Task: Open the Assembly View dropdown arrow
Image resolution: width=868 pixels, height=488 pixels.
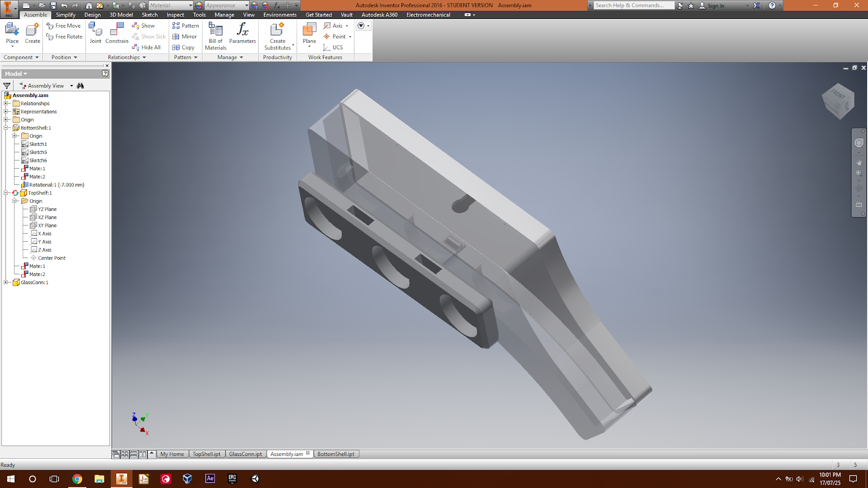Action: pos(72,86)
